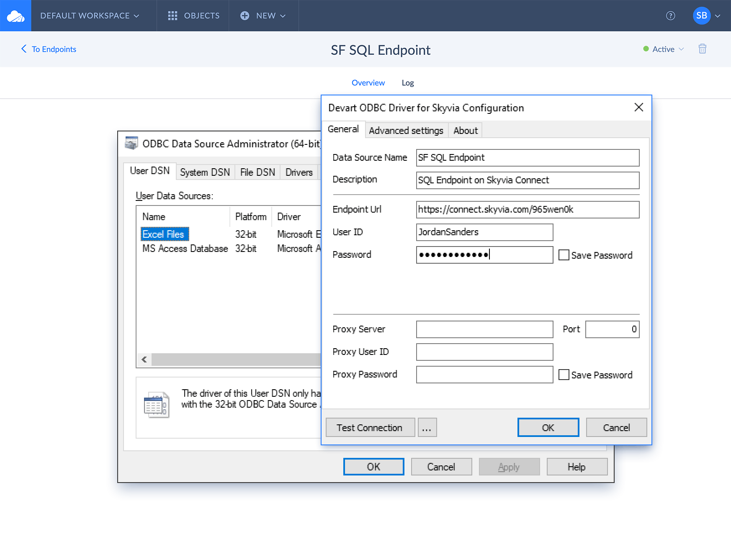Open the help question mark icon
The width and height of the screenshot is (731, 560).
coord(670,16)
